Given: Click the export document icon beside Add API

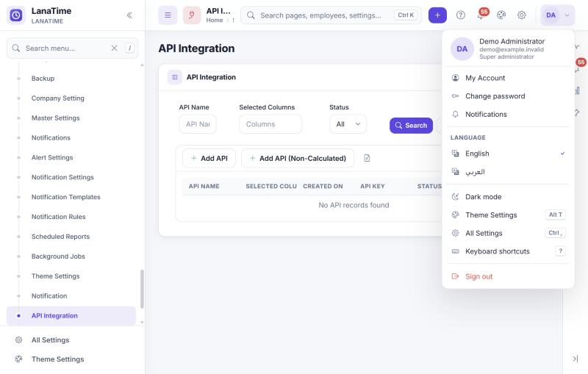Looking at the screenshot, I should pyautogui.click(x=367, y=158).
